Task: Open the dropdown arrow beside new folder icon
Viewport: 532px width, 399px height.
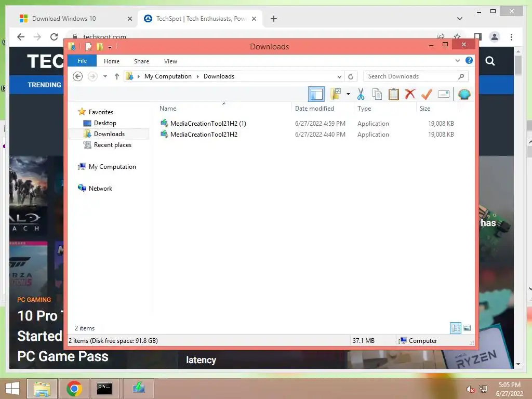Action: [x=348, y=94]
